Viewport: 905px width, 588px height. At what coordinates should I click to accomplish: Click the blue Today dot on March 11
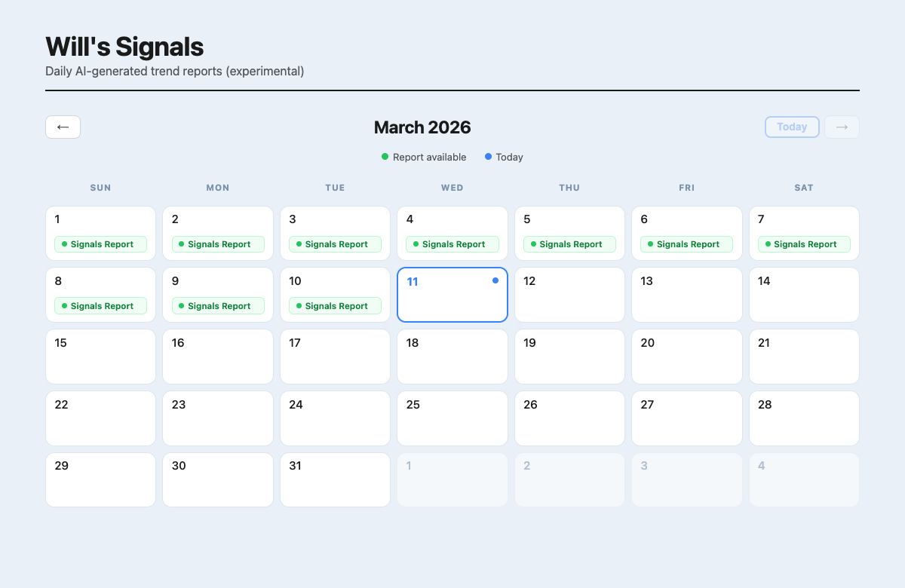pos(495,280)
